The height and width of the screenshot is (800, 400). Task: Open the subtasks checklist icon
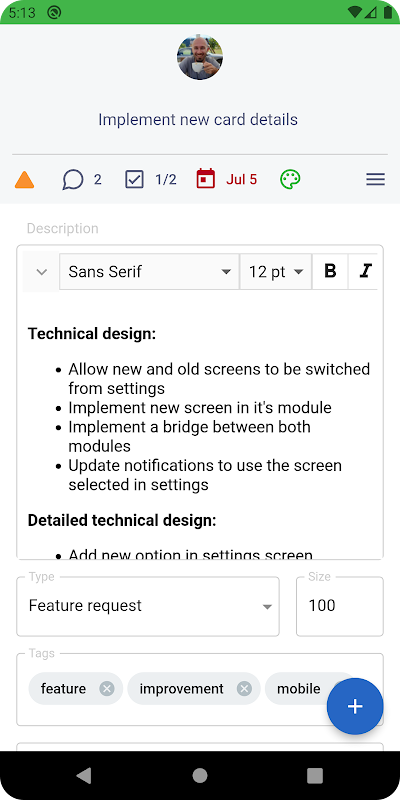point(134,180)
